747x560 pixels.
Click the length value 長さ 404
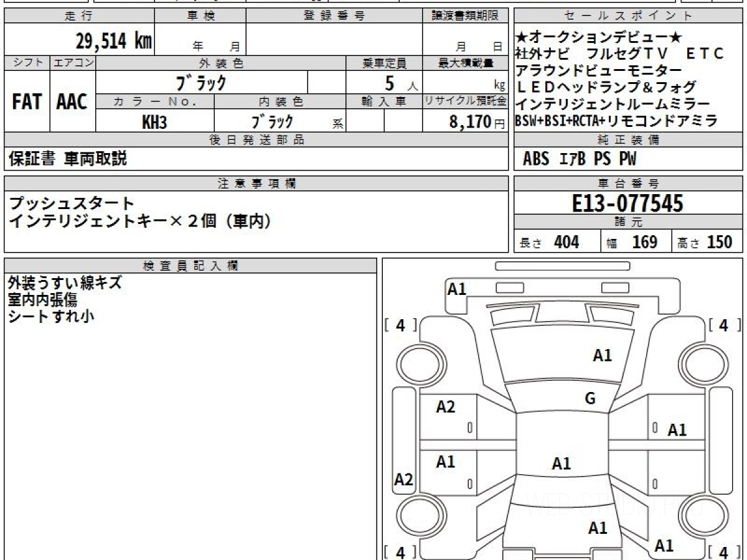click(x=549, y=242)
